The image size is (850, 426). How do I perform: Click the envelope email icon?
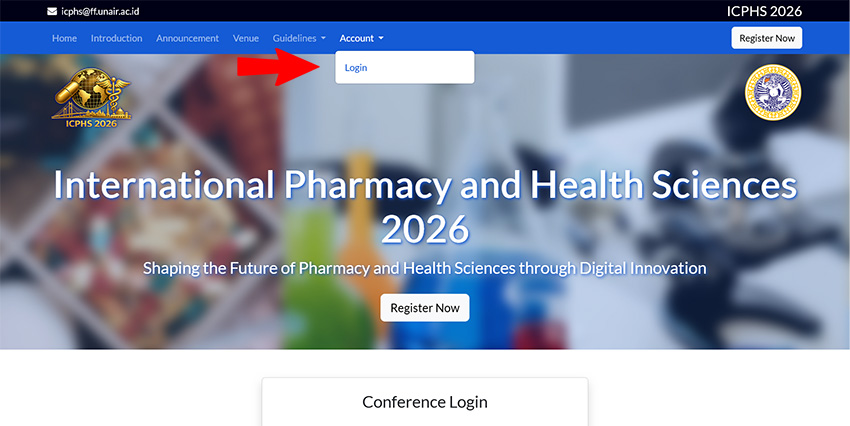52,11
